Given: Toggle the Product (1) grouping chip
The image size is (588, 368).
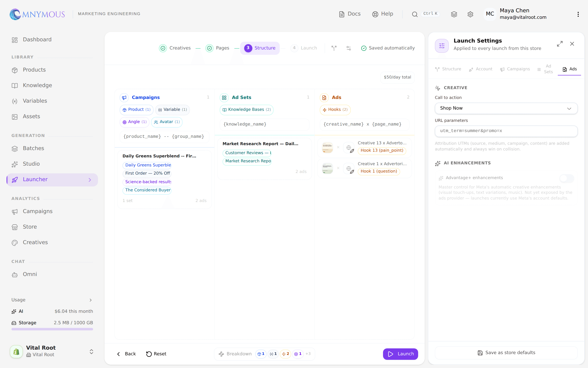Looking at the screenshot, I should 137,110.
